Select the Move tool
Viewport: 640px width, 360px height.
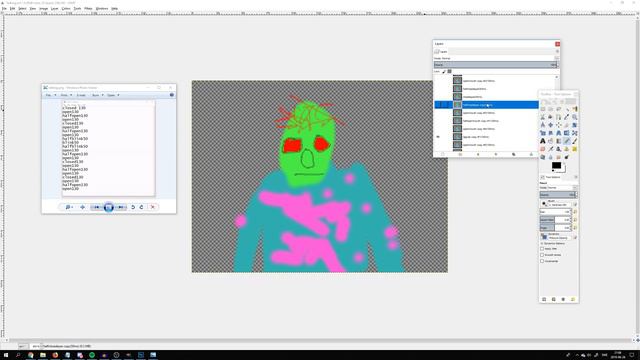pos(551,125)
